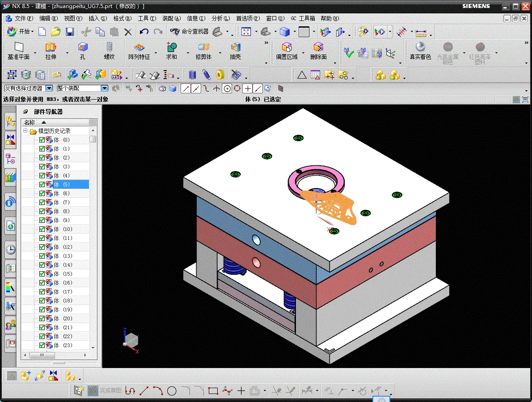The width and height of the screenshot is (532, 402).
Task: Toggle the checkbox for 体 (23)
Action: point(42,345)
